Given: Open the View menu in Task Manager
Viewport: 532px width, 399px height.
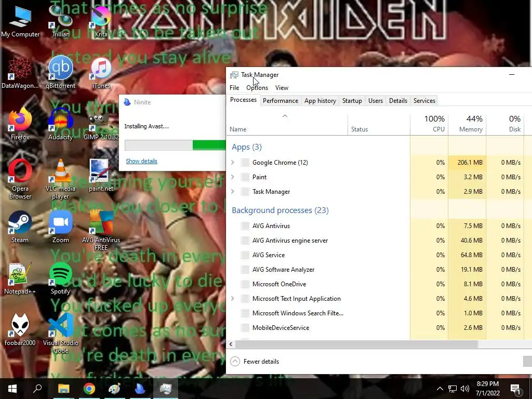Looking at the screenshot, I should (282, 87).
